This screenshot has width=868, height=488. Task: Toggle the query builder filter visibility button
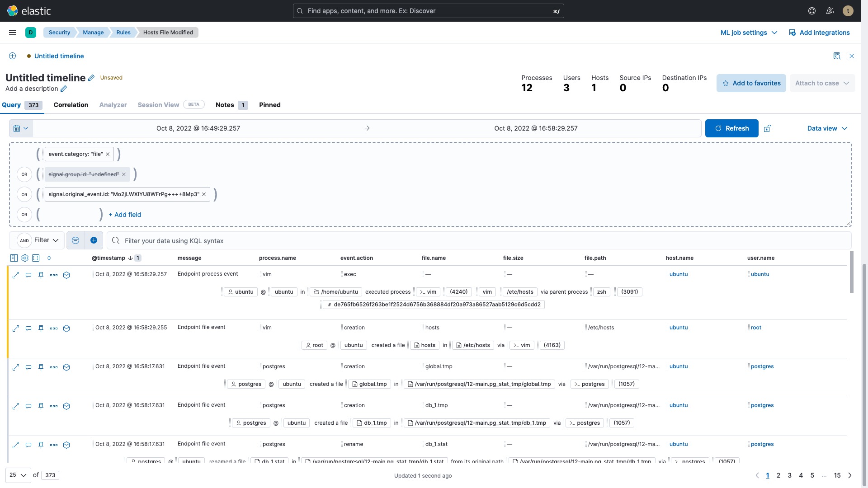75,240
